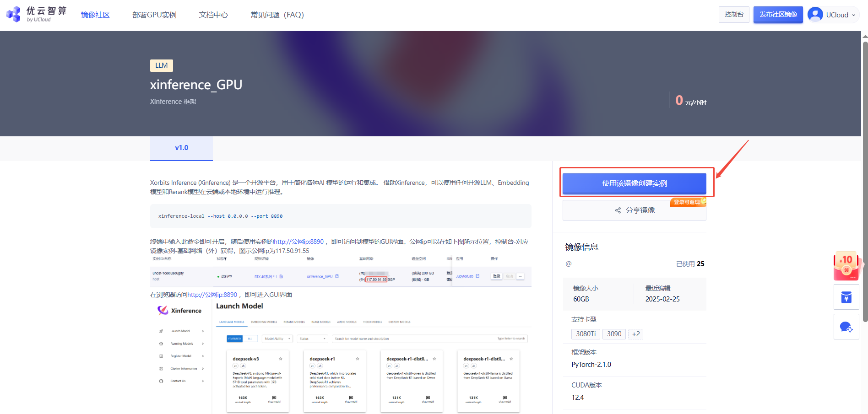Click the PyTorch-2.1.0 framework version text
The width and height of the screenshot is (868, 414).
click(x=591, y=365)
